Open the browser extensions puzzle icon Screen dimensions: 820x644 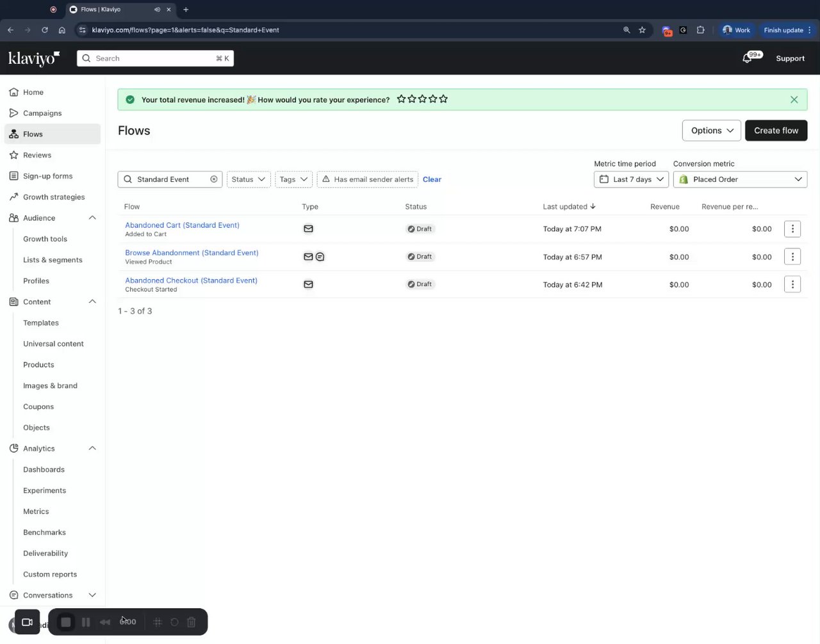(x=701, y=30)
